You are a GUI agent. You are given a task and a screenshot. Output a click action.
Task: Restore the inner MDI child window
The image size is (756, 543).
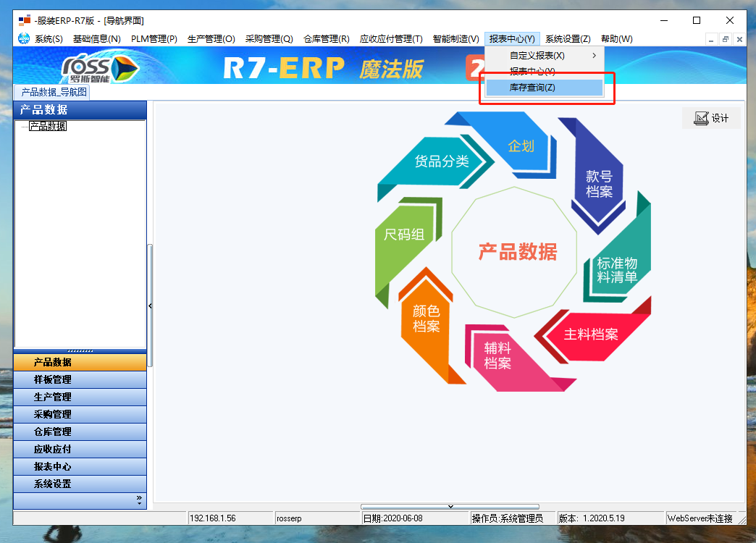[725, 40]
